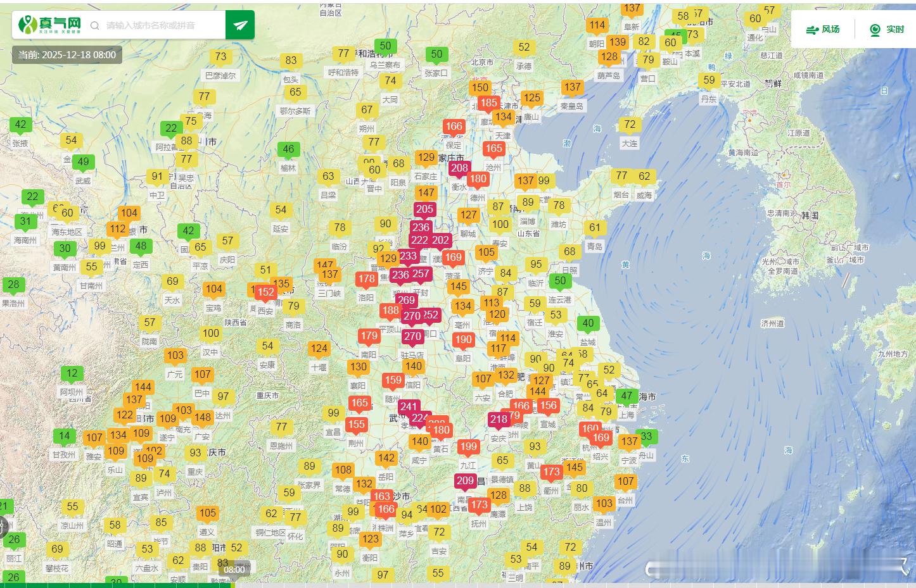Click the 209 AQI marker near 南昌
916x588 pixels.
point(465,482)
